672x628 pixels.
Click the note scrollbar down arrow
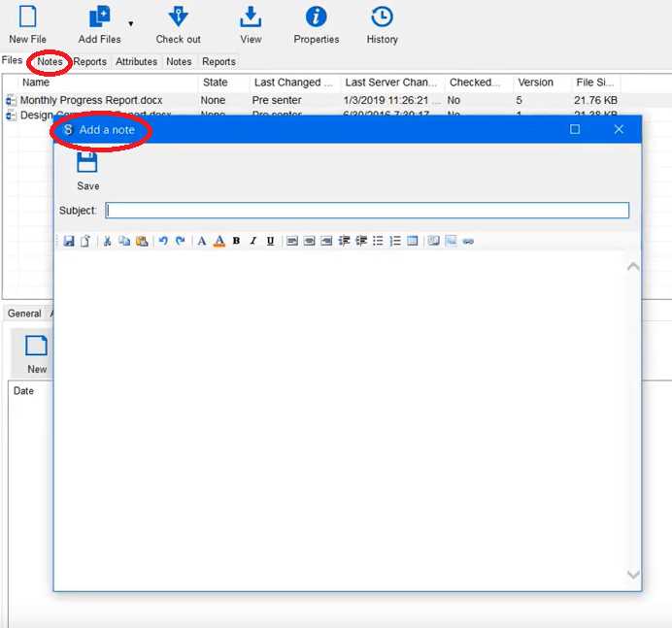coord(633,575)
